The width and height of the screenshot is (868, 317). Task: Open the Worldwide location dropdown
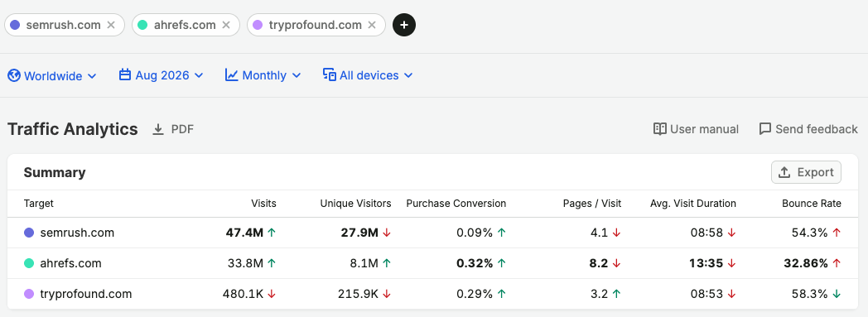tap(52, 76)
